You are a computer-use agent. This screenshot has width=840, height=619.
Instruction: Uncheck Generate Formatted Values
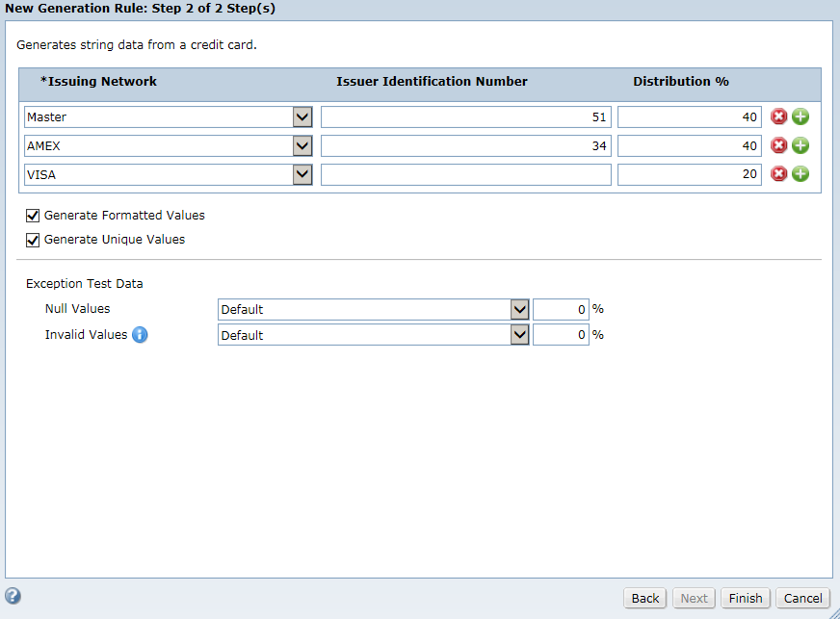pos(33,216)
